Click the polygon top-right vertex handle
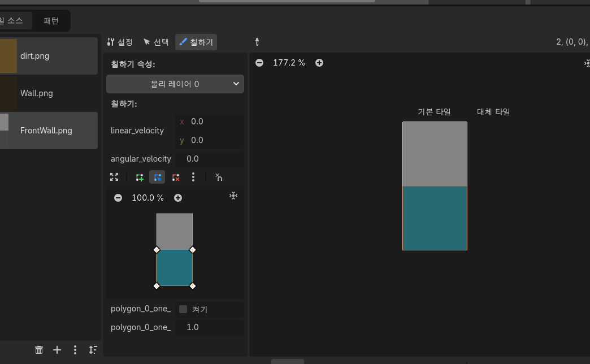Viewport: 590px width, 364px height. coord(192,250)
